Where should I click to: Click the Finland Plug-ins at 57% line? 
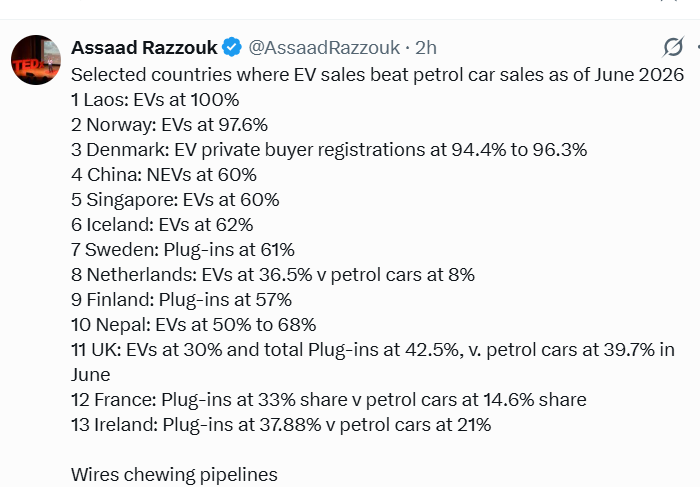[x=181, y=300]
